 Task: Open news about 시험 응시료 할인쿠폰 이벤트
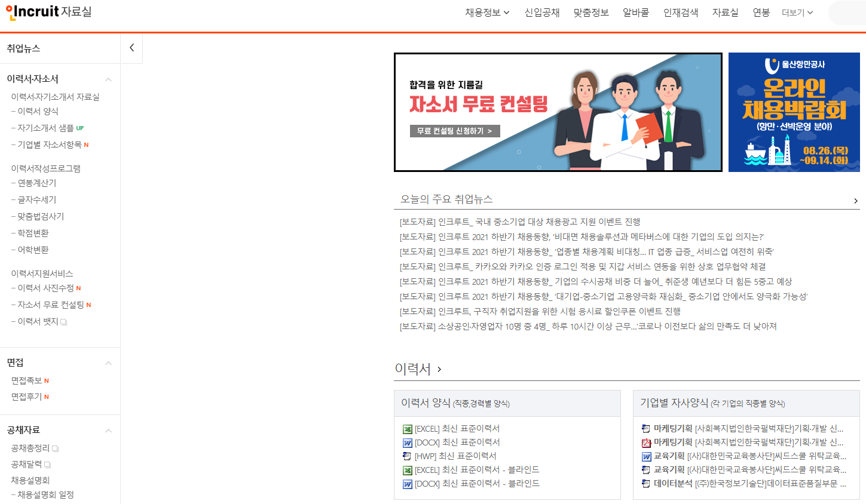pos(540,311)
